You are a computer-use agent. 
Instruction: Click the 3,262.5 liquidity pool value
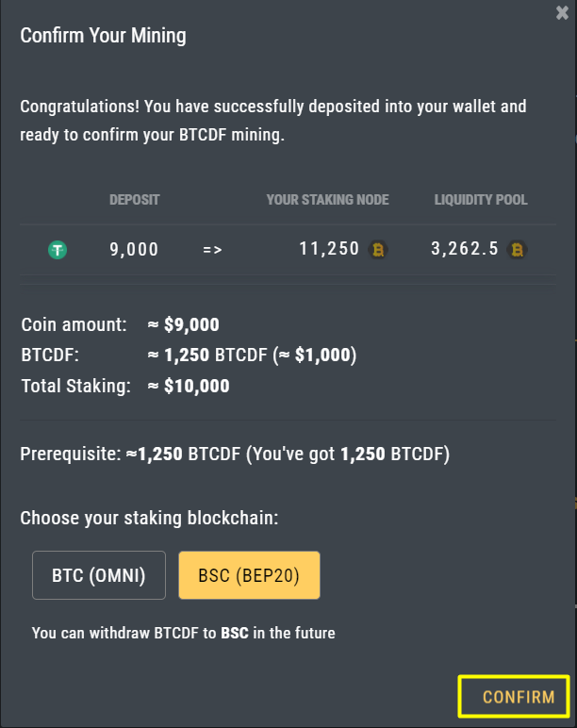coord(465,248)
